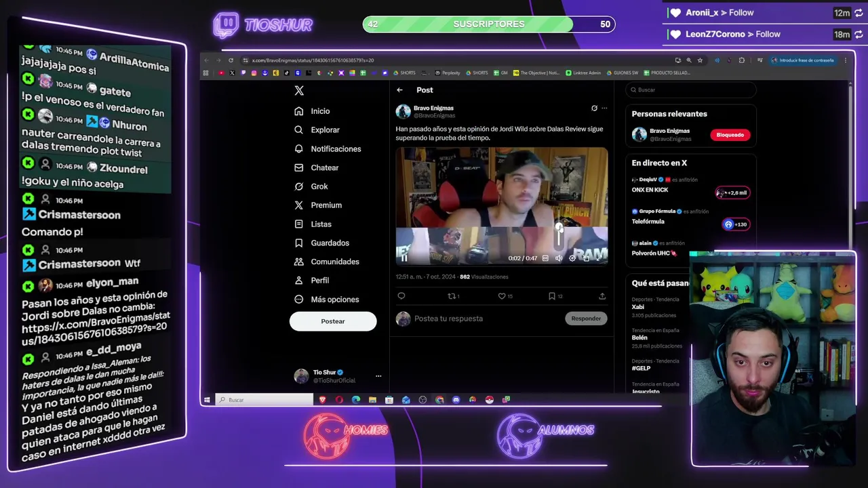The width and height of the screenshot is (868, 488).
Task: Open Grok in the X sidebar
Action: (311, 186)
